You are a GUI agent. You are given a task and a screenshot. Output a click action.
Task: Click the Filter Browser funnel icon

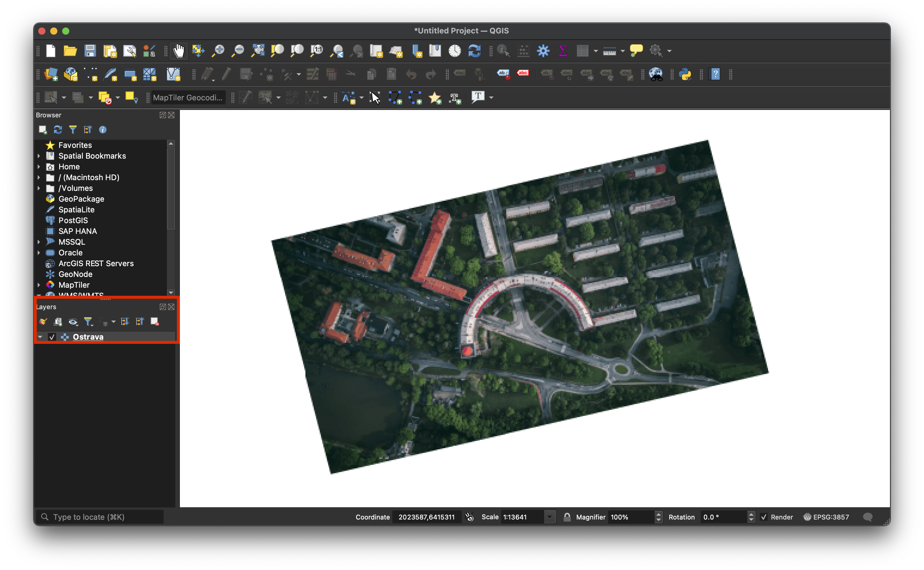73,130
